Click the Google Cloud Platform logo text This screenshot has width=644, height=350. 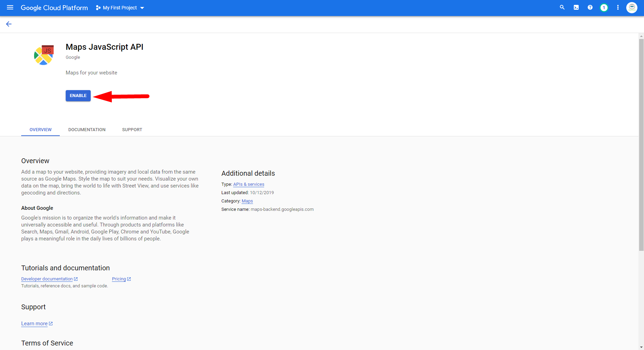[x=54, y=8]
